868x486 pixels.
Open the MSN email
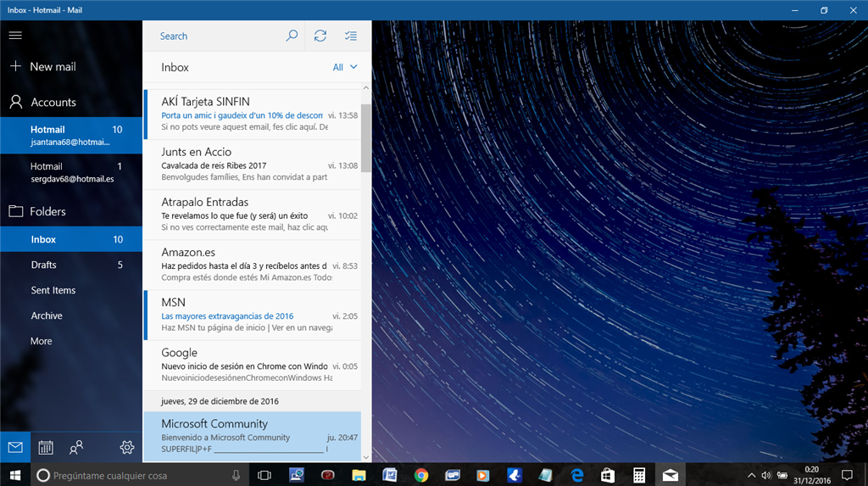(253, 316)
